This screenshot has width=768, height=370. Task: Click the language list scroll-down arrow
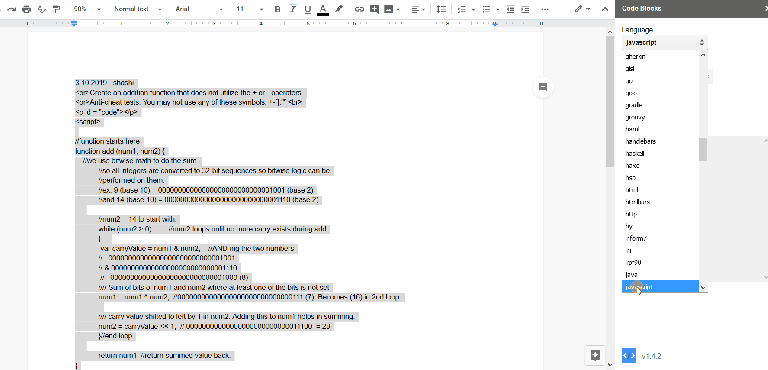click(x=703, y=288)
